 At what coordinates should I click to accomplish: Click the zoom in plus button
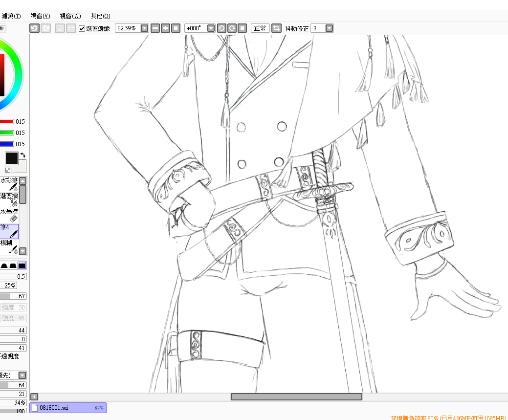(166, 28)
